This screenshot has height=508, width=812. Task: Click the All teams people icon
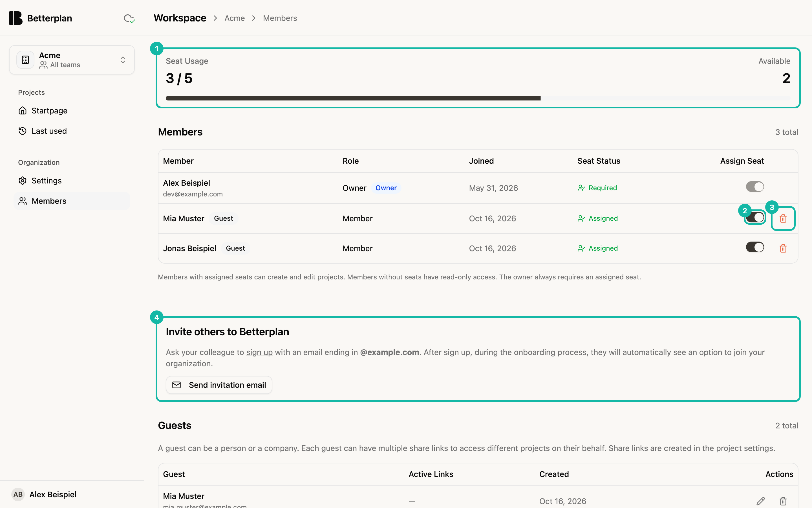(43, 65)
